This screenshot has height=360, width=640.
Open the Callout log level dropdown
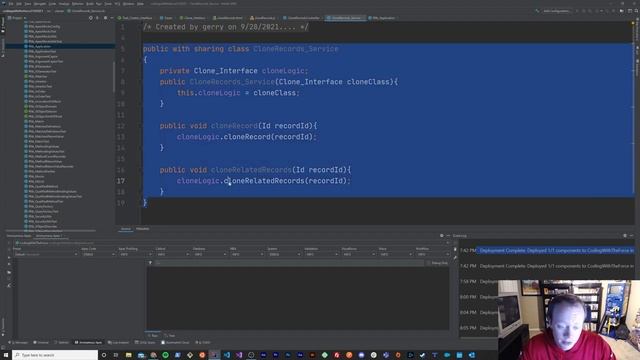tap(172, 254)
